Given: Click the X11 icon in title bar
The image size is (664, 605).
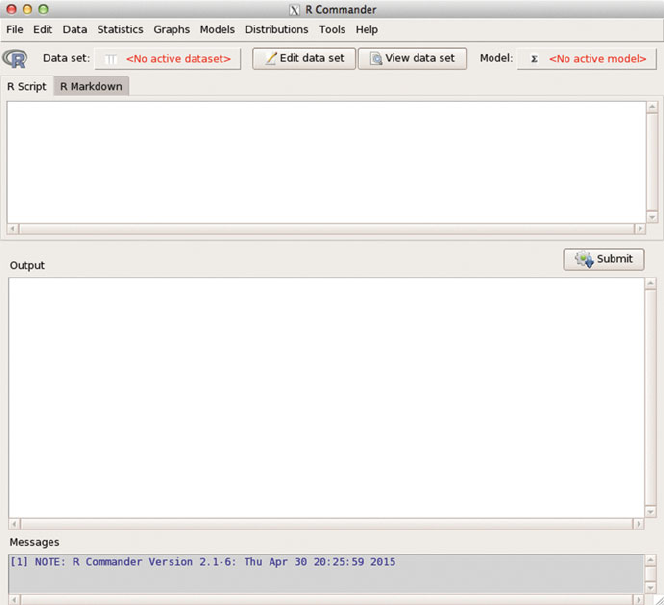Looking at the screenshot, I should point(294,10).
